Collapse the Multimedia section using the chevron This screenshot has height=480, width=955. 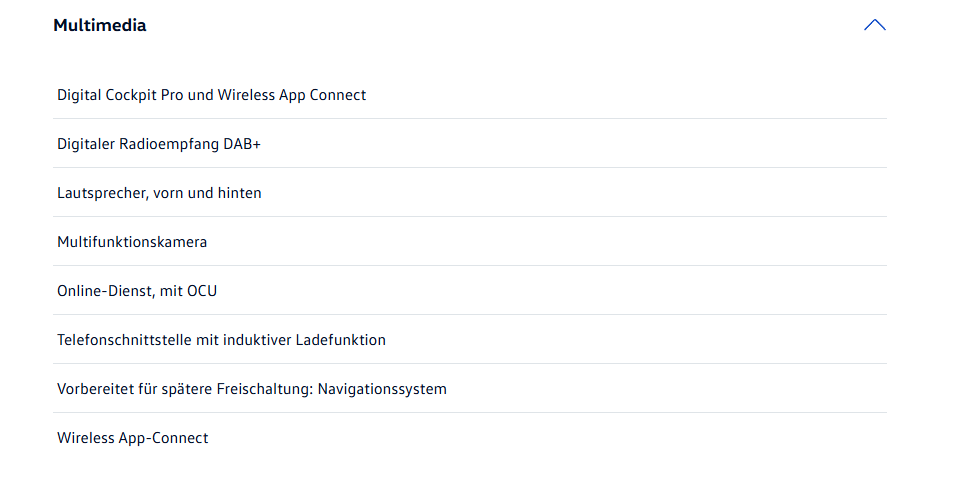pyautogui.click(x=874, y=25)
